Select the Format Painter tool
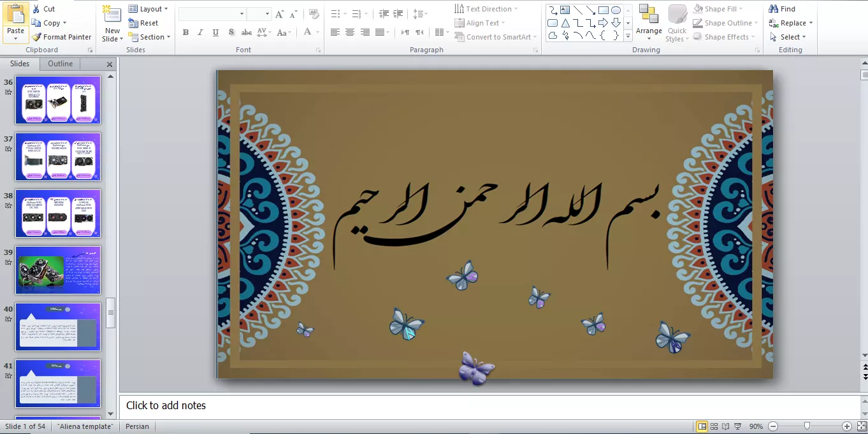This screenshot has height=434, width=868. point(61,37)
